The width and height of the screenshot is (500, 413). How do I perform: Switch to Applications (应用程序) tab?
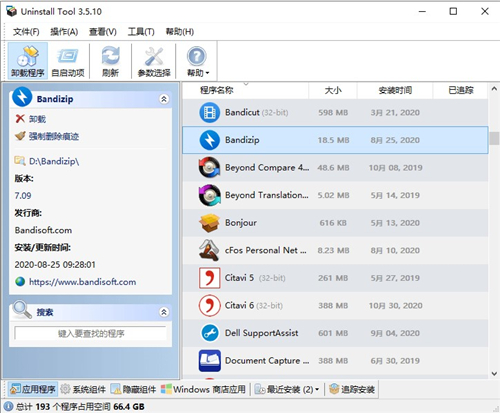tap(32, 389)
